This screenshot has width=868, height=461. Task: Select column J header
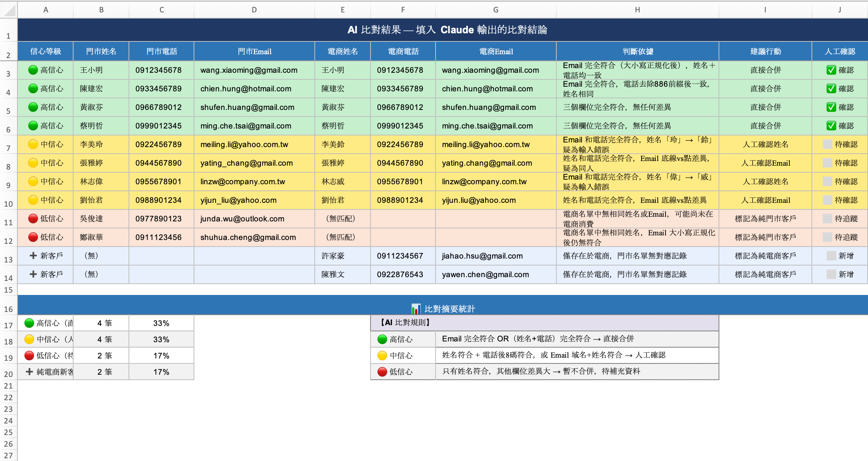tap(840, 10)
